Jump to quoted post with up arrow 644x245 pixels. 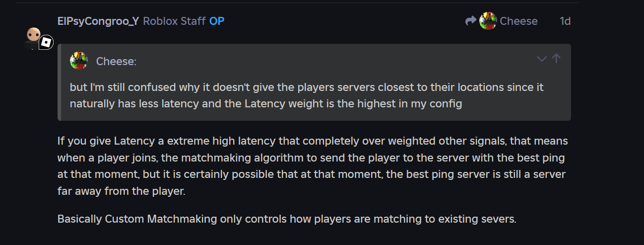pyautogui.click(x=556, y=59)
